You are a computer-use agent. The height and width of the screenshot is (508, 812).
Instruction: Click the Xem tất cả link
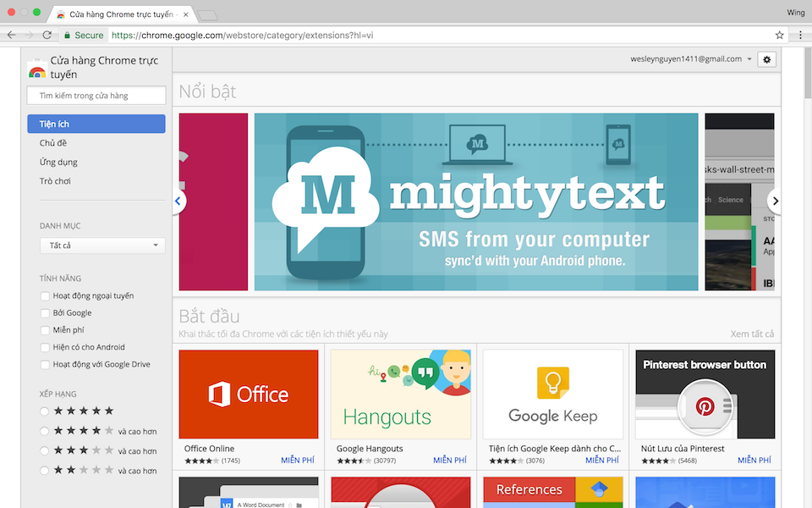pos(753,334)
